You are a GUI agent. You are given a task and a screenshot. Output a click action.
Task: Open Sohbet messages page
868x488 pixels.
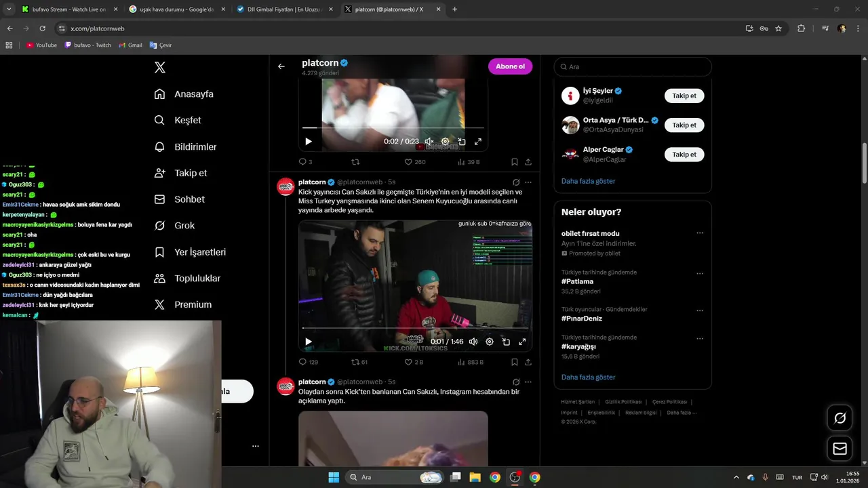179,199
